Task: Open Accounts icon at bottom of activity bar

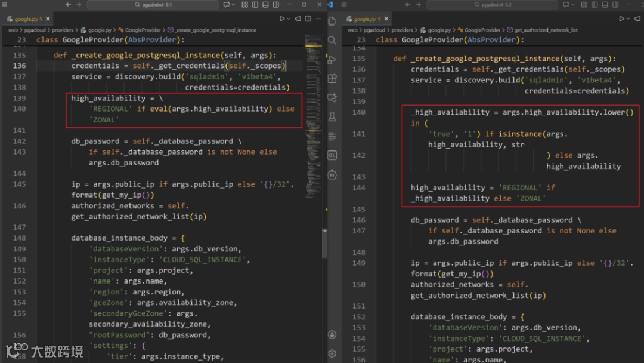Action: click(333, 335)
